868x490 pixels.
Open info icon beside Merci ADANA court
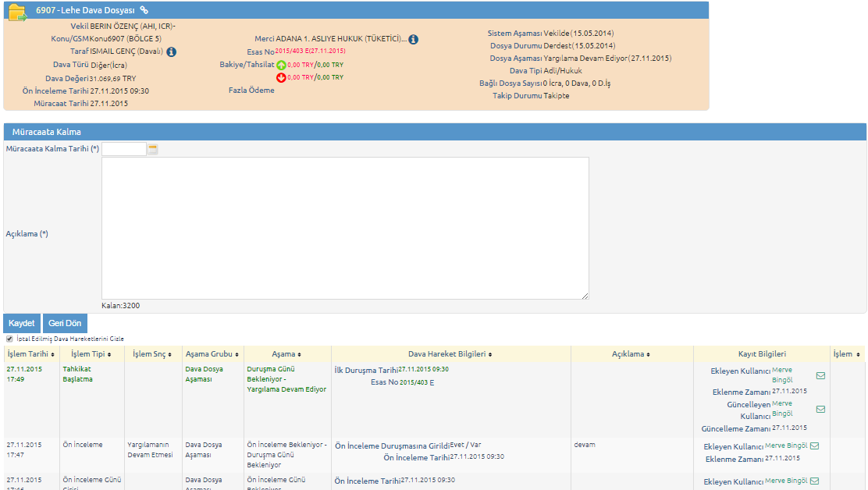coord(414,39)
